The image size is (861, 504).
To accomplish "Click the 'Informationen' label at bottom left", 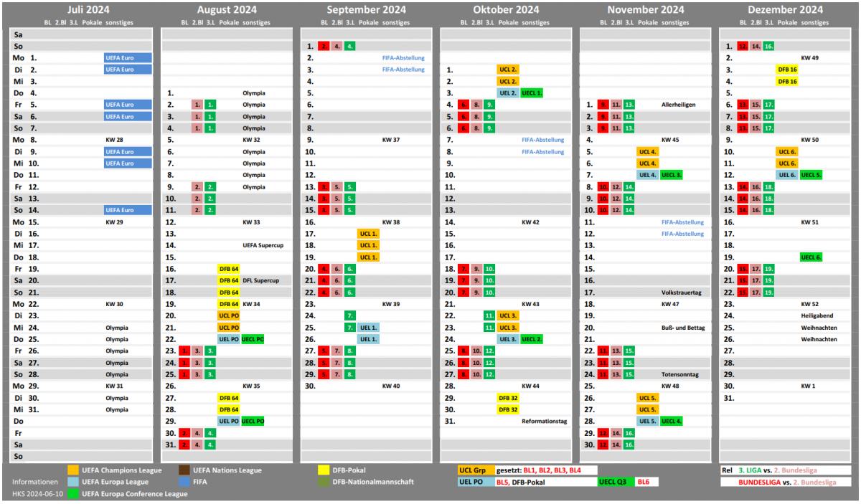I will [x=34, y=482].
